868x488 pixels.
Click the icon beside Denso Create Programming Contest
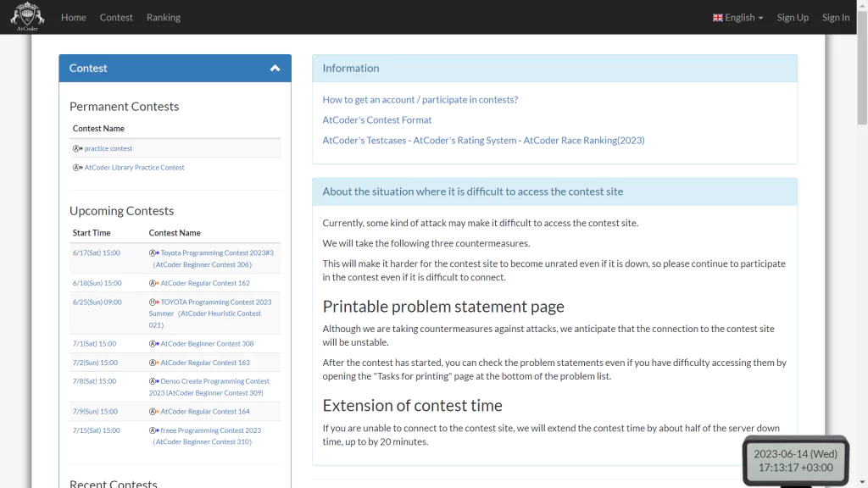(154, 381)
